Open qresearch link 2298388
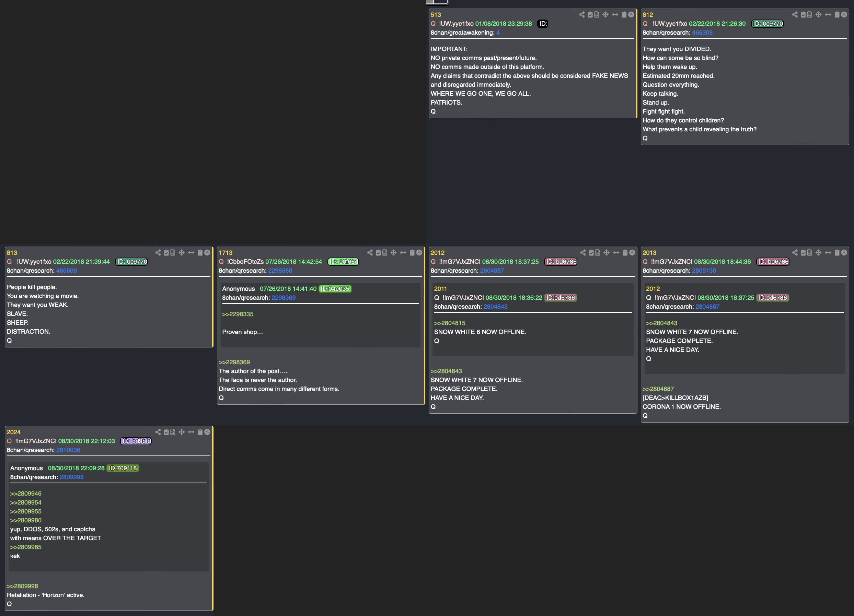Viewport: 854px width, 616px height. pyautogui.click(x=280, y=271)
